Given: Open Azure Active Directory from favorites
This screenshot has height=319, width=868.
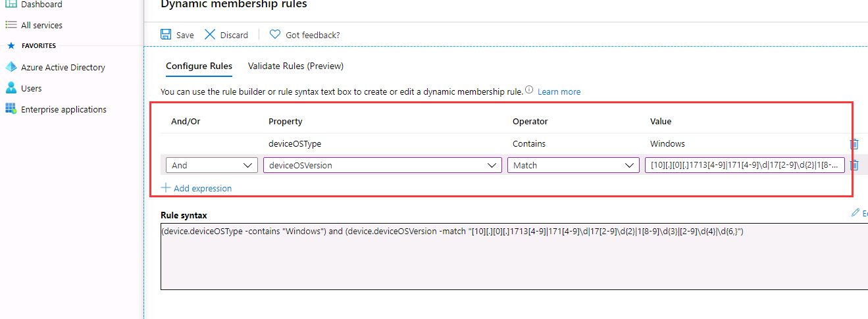Looking at the screenshot, I should (x=63, y=67).
